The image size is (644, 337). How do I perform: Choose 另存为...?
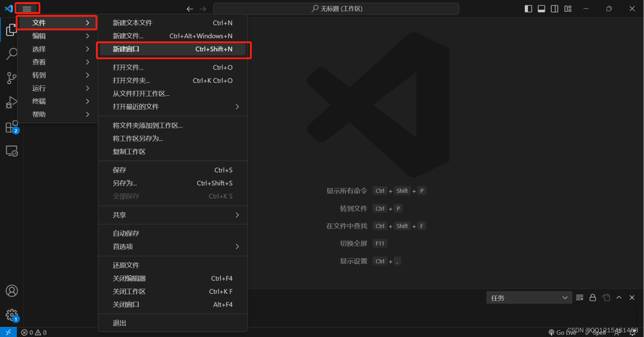[173, 183]
